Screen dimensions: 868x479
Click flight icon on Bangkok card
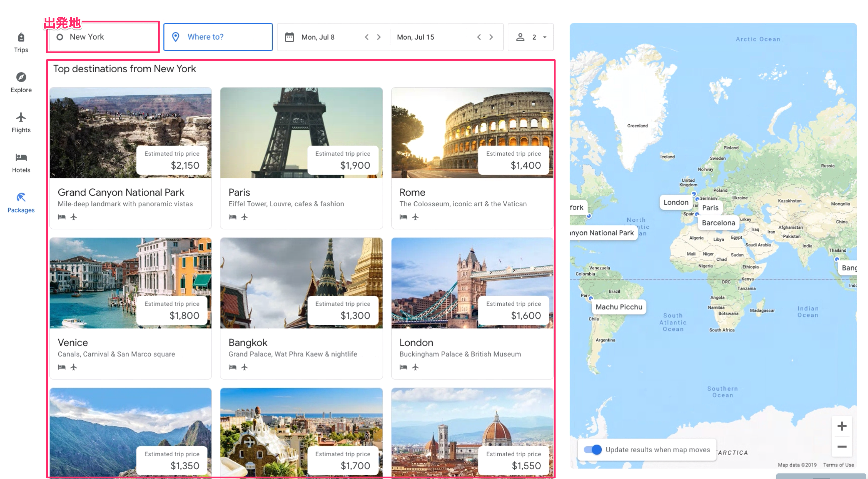[x=245, y=367]
